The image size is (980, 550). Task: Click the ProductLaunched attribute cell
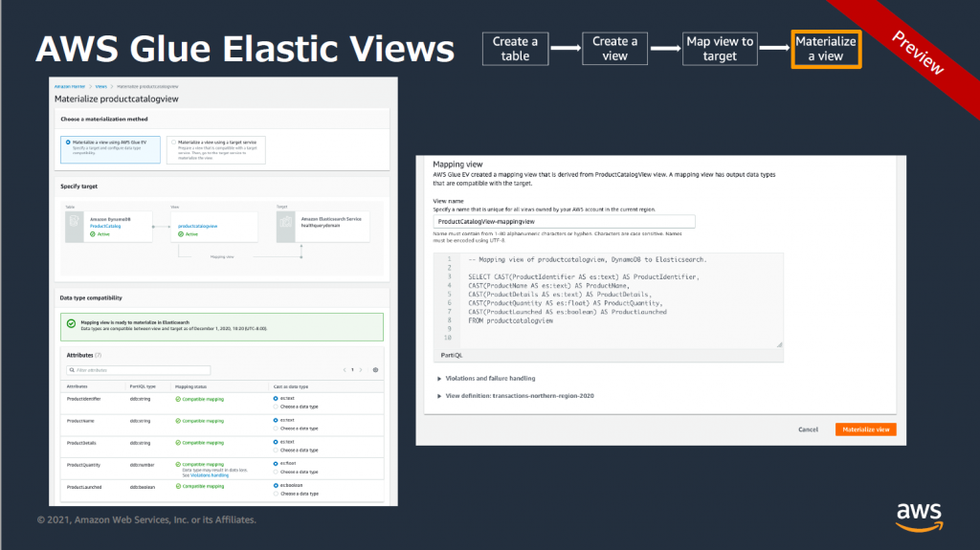[x=84, y=487]
